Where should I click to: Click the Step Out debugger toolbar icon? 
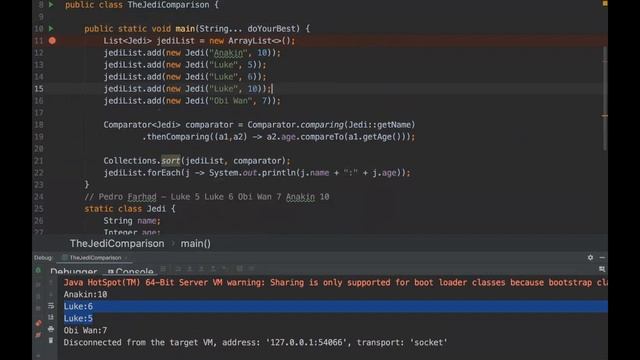pos(213,269)
